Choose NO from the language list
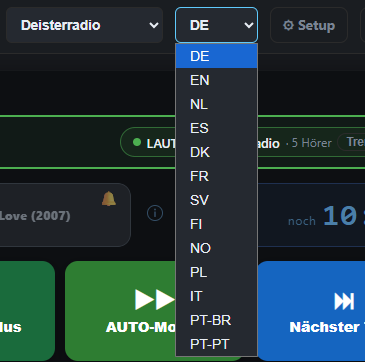The image size is (365, 362). pos(216,248)
